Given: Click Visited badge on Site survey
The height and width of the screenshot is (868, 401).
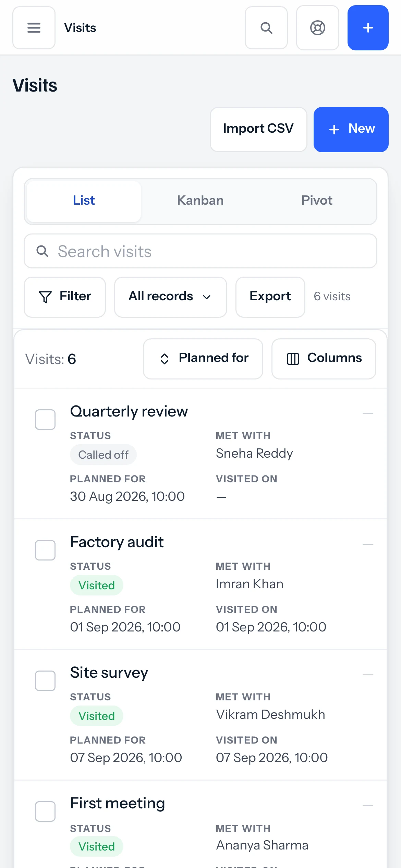Looking at the screenshot, I should [97, 716].
